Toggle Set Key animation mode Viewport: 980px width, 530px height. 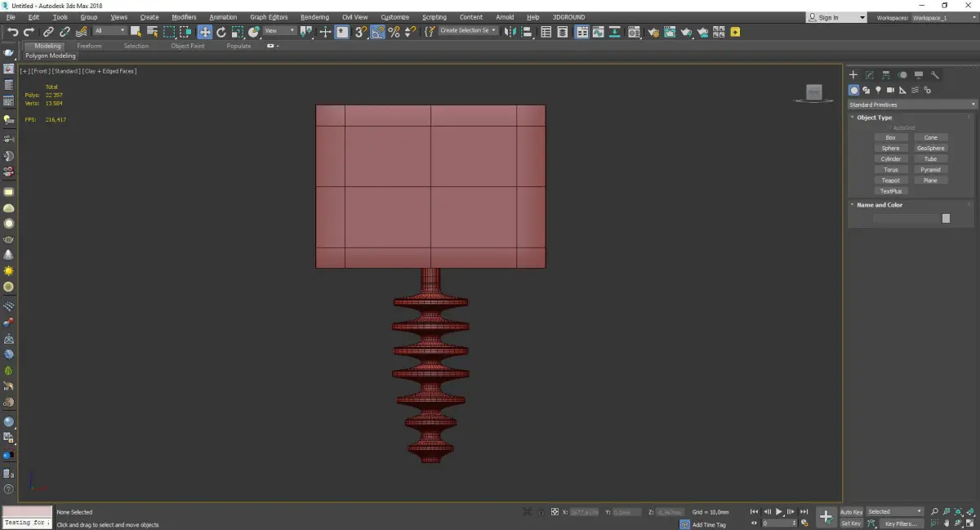tap(852, 523)
